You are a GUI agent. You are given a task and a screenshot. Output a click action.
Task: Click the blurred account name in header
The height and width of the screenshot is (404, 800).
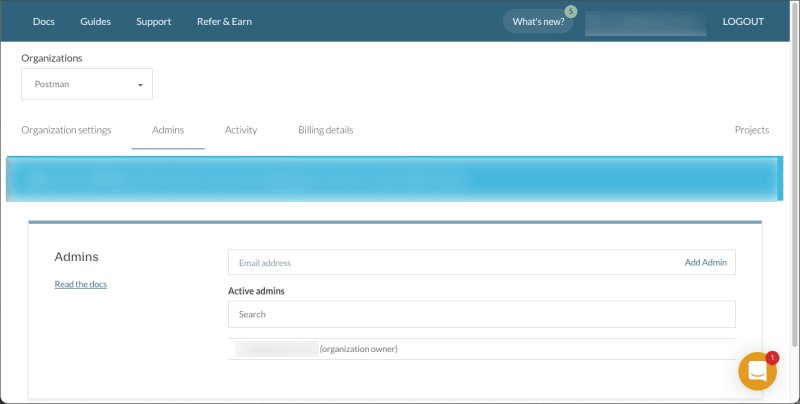[645, 23]
